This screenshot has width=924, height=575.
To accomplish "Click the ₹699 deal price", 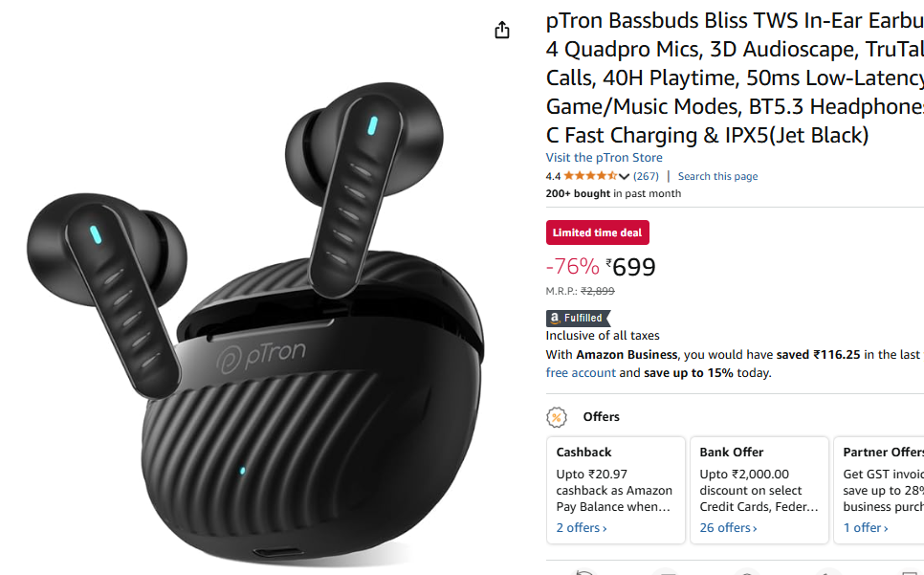I will pyautogui.click(x=630, y=267).
